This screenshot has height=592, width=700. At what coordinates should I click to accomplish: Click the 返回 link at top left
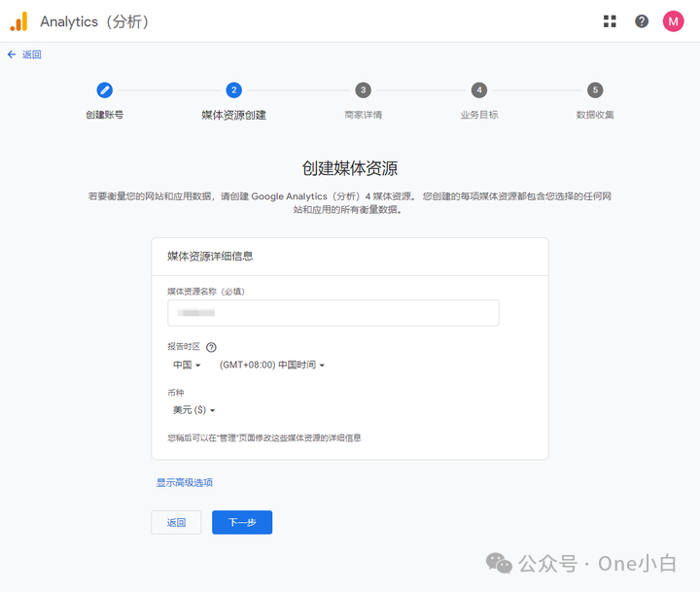32,54
